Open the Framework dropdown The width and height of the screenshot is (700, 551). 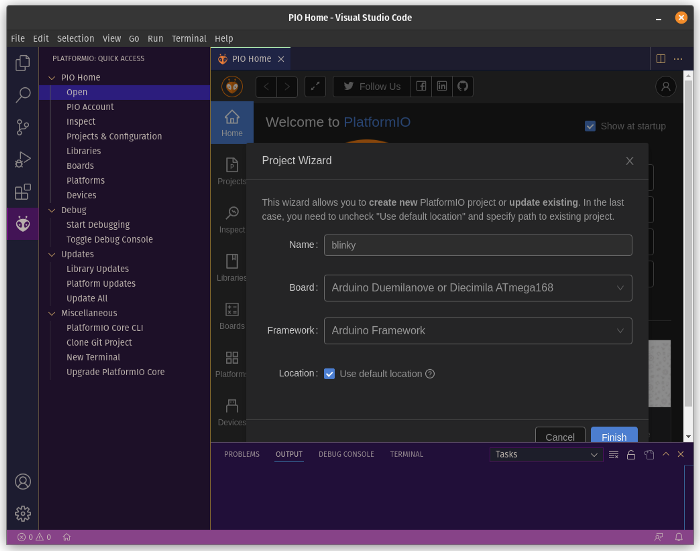[478, 331]
